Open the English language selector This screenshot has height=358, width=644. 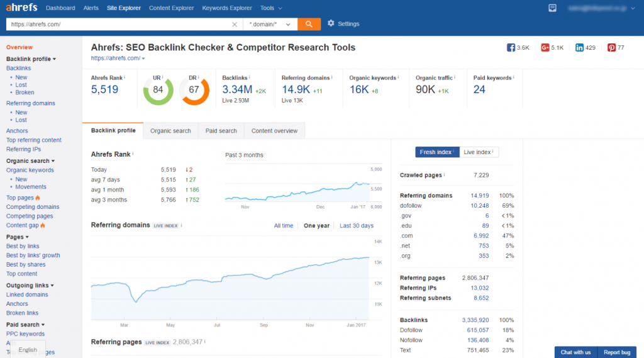coord(28,350)
